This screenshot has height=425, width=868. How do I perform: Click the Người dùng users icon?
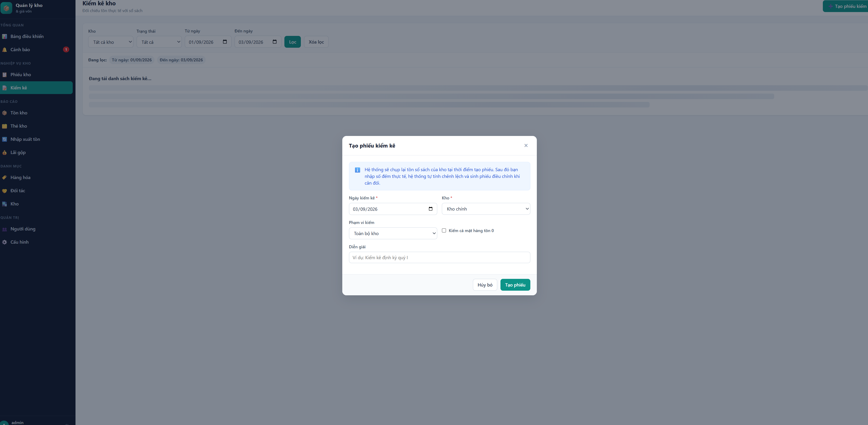(x=4, y=229)
